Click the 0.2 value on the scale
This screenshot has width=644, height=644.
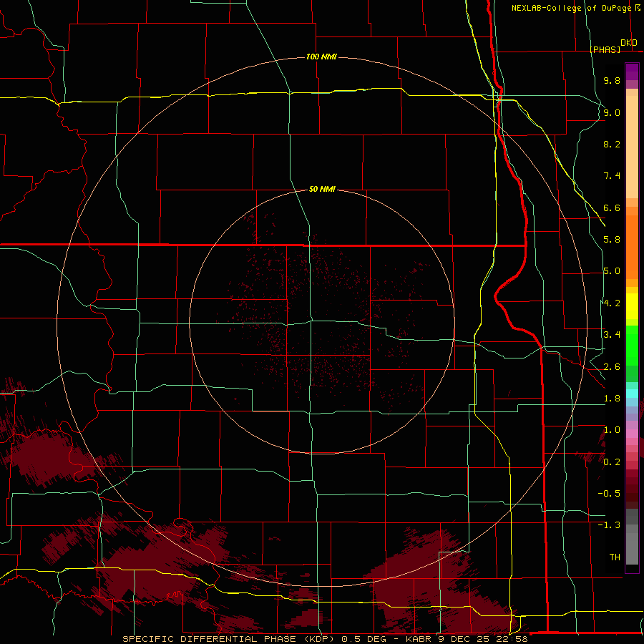[x=612, y=462]
